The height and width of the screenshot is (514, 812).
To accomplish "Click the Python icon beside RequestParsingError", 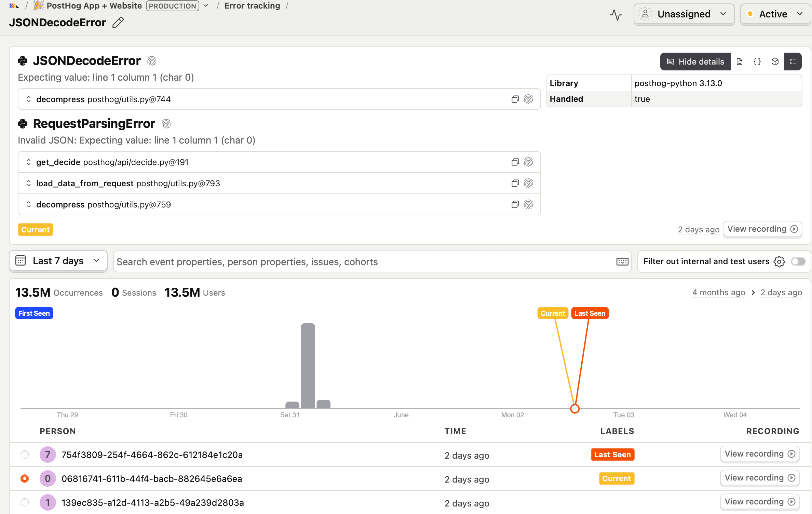I will click(23, 124).
